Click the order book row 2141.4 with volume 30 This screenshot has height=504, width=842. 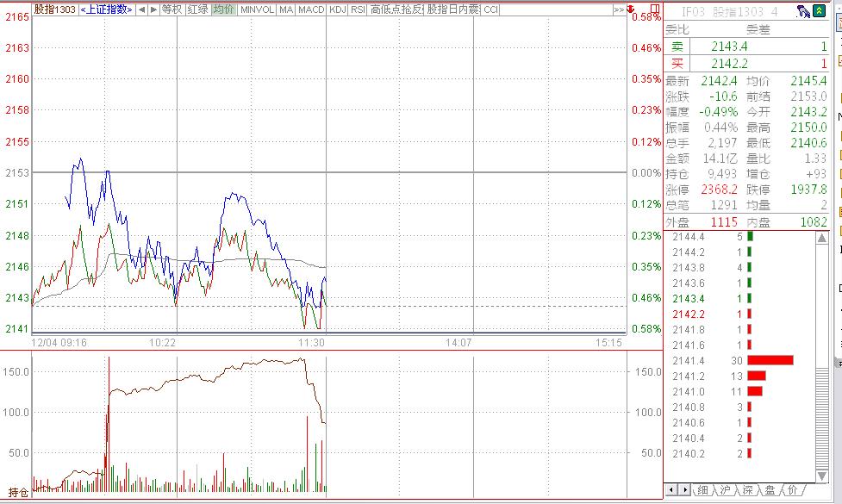pyautogui.click(x=740, y=361)
